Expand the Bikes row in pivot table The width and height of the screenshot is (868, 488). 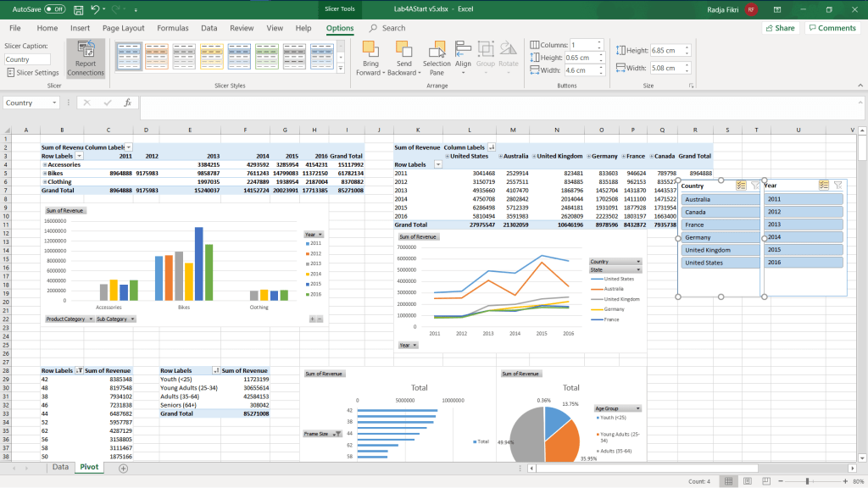point(44,173)
